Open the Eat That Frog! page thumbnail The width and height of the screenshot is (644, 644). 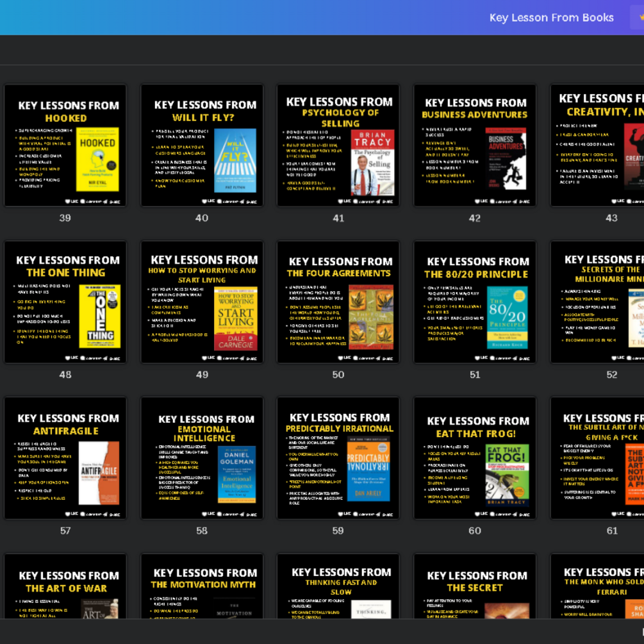tap(475, 458)
